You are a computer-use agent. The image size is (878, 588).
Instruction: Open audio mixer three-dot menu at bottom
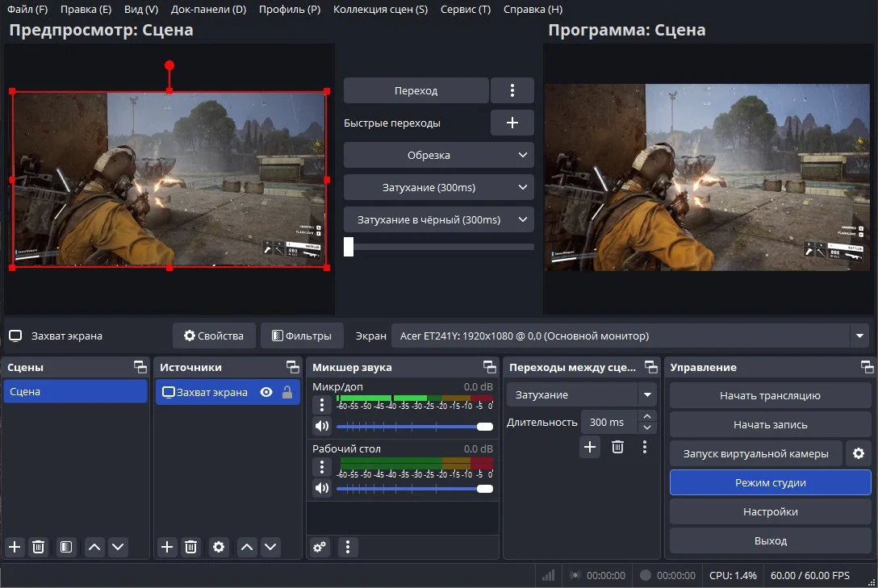pyautogui.click(x=348, y=547)
